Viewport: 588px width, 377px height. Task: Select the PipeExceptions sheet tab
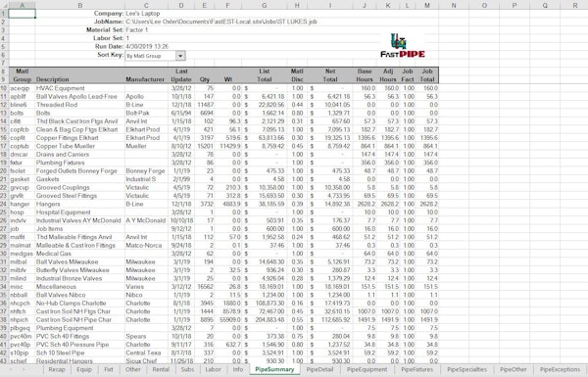coord(560,369)
